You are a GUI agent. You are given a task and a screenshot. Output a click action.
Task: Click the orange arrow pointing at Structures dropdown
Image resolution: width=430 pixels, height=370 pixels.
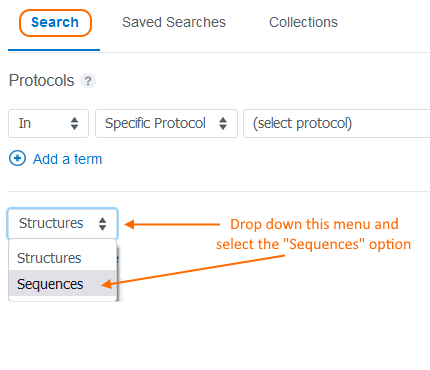[172, 224]
